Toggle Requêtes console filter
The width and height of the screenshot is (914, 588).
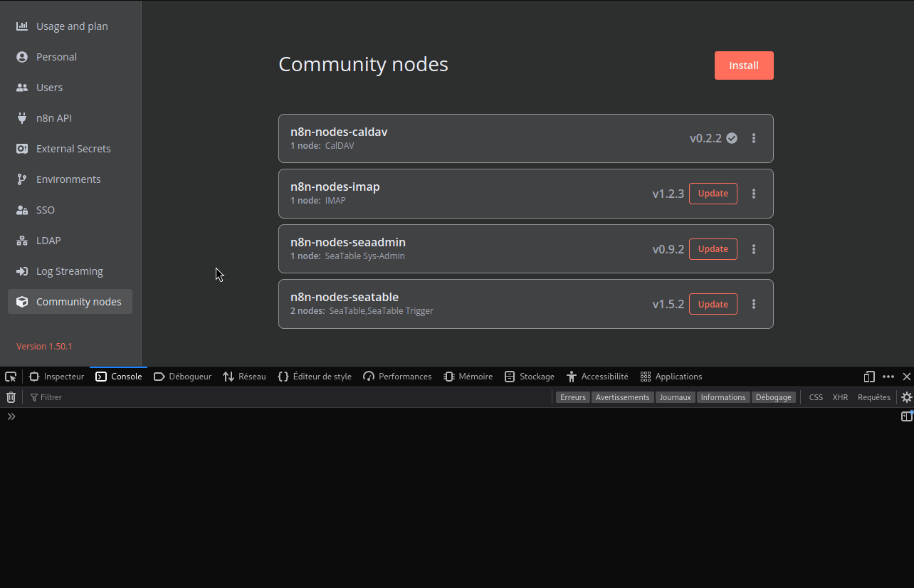coord(874,397)
